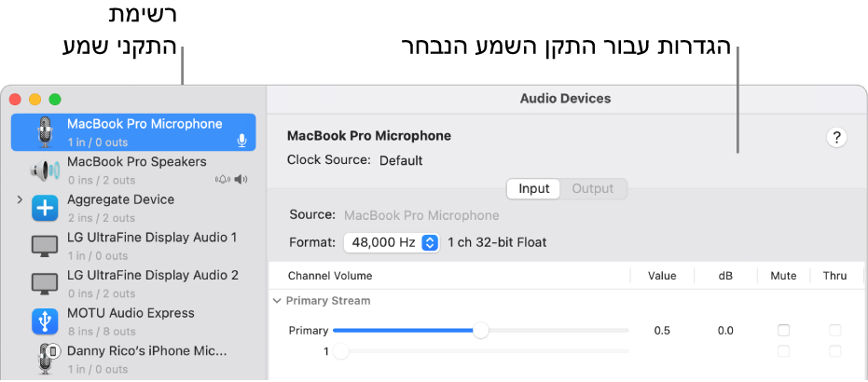Toggle Mute checkbox for the Primary channel
This screenshot has width=868, height=382.
pyautogui.click(x=783, y=331)
